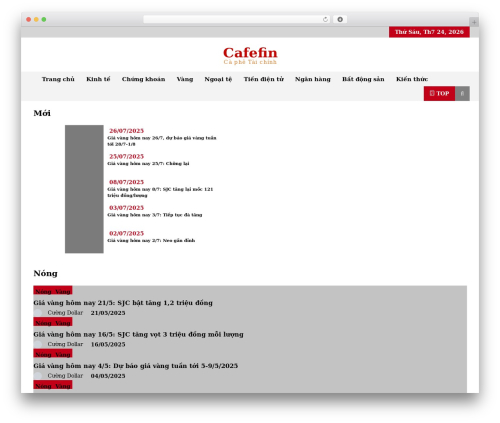Click the gray thumbnail in Mới section
This screenshot has height=423, width=500.
(84, 189)
